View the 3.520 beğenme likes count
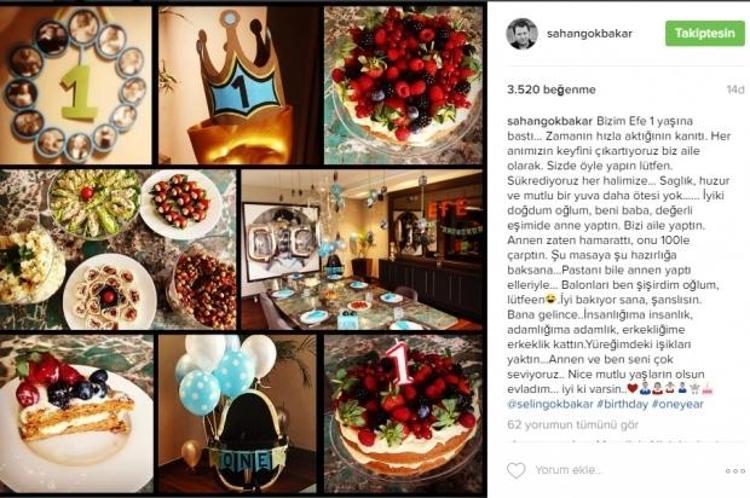Screen dimensions: 750x498 (551, 89)
